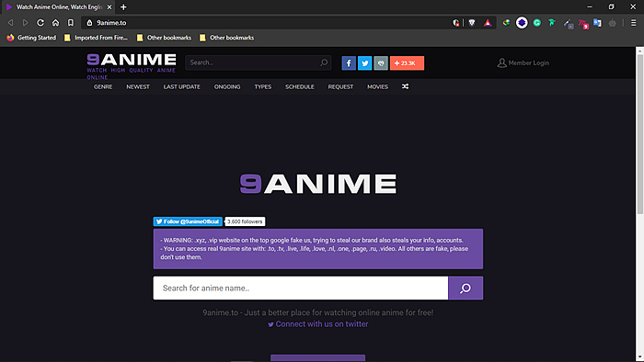
Task: Bookmark this page with the bookmark icon
Action: [x=71, y=23]
